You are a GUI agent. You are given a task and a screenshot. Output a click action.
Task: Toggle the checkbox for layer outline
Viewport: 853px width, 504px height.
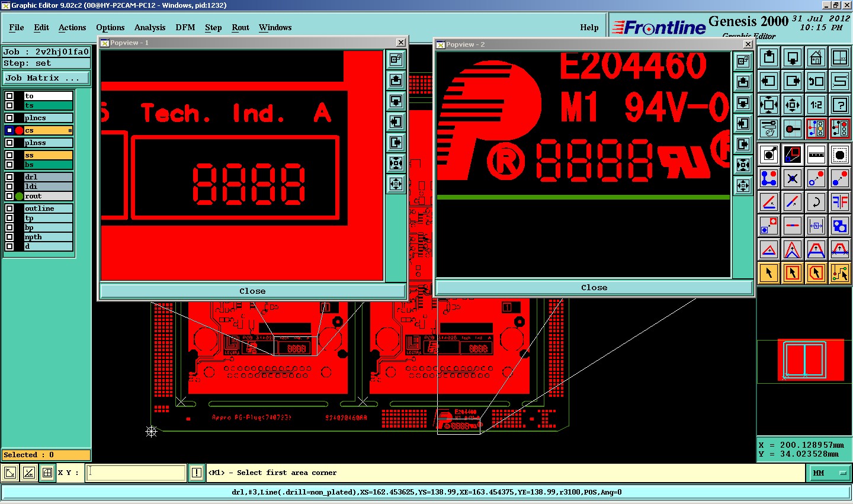[9, 208]
